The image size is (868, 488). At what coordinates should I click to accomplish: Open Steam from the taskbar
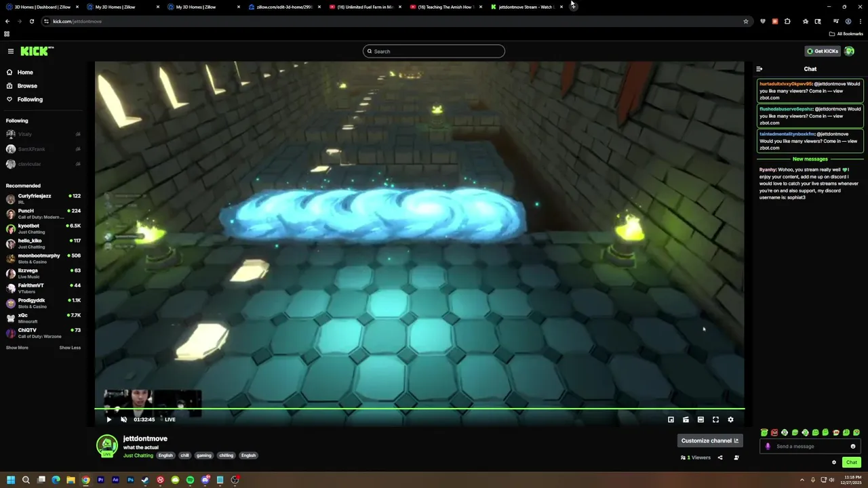pyautogui.click(x=145, y=480)
